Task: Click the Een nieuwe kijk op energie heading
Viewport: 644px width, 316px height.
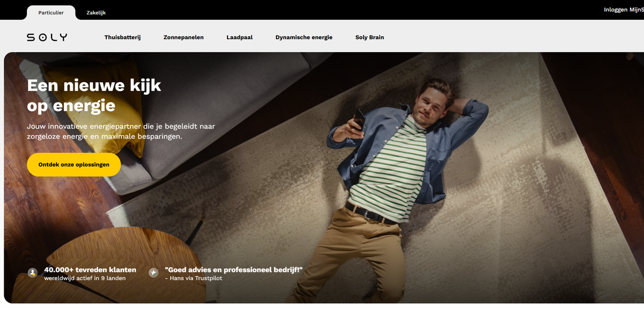Action: [x=94, y=95]
